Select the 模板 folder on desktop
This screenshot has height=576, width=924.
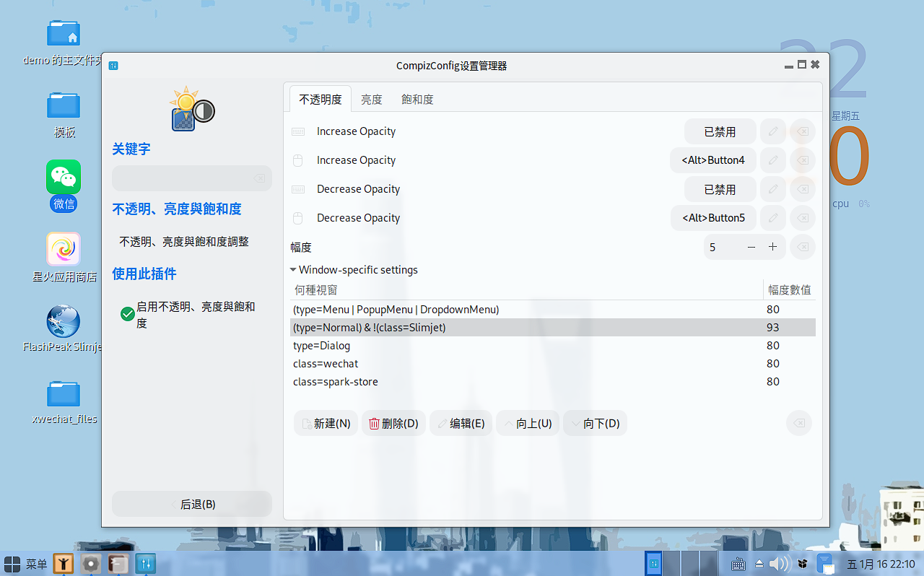[64, 114]
